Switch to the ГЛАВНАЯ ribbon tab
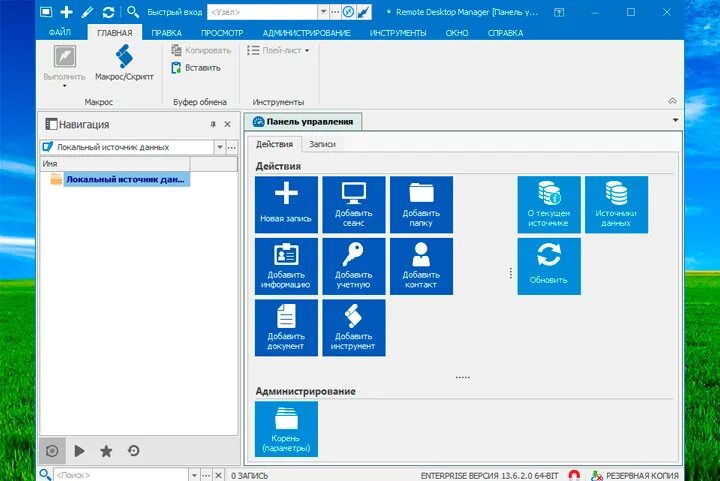Screen dimensions: 720x481 pyautogui.click(x=115, y=33)
